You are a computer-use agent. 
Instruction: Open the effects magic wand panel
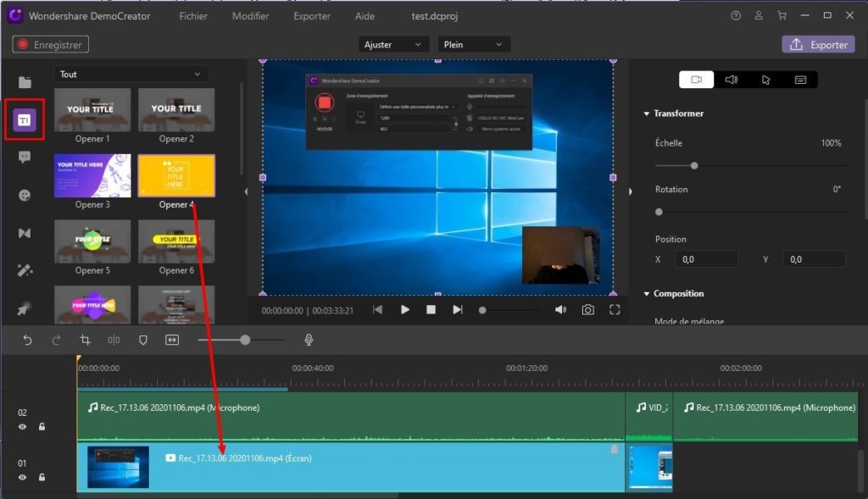(25, 270)
